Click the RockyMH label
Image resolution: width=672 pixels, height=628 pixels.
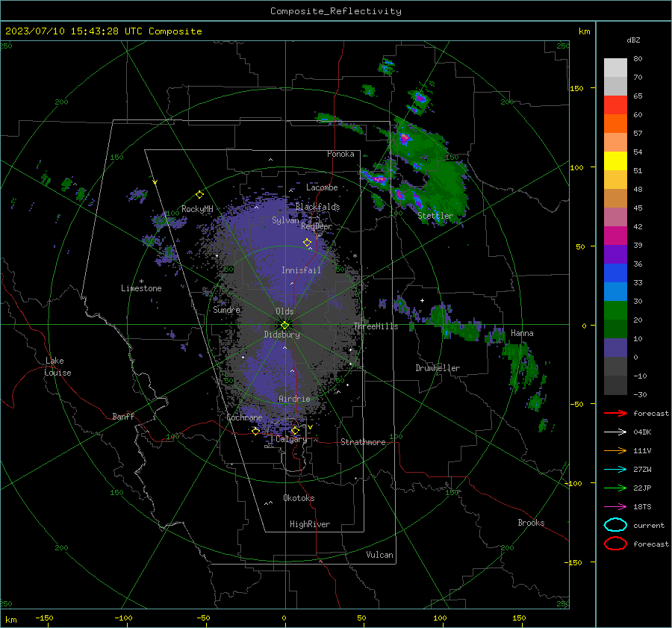[x=197, y=209]
